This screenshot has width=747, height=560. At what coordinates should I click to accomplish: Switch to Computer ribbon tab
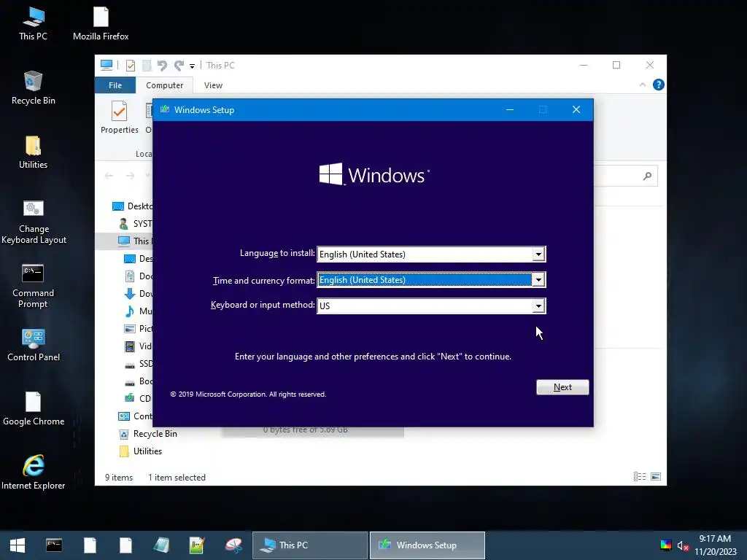(164, 85)
